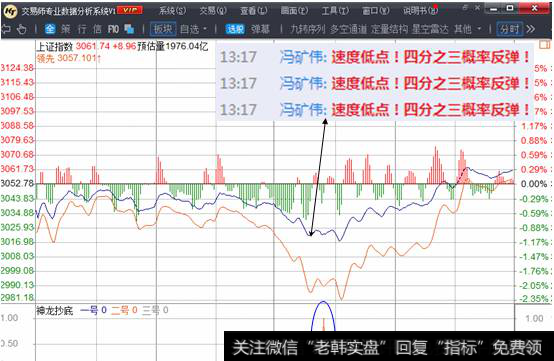Viewport: 554px width, 361px height.
Task: Click the 三号 0 gray legend
Action: click(155, 310)
